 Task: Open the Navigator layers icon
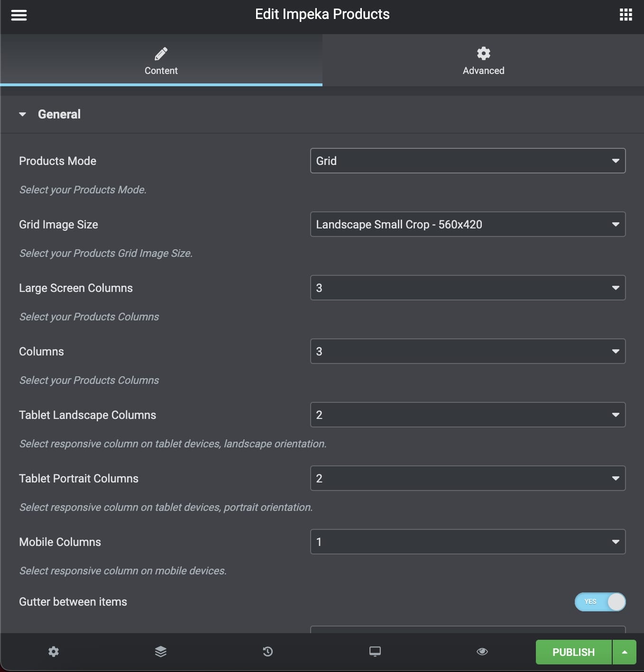point(161,652)
